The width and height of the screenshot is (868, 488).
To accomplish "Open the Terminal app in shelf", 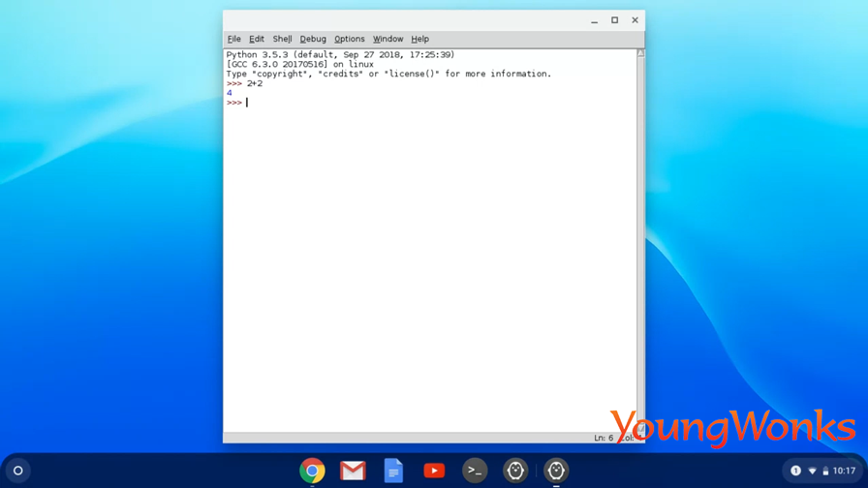I will tap(475, 471).
